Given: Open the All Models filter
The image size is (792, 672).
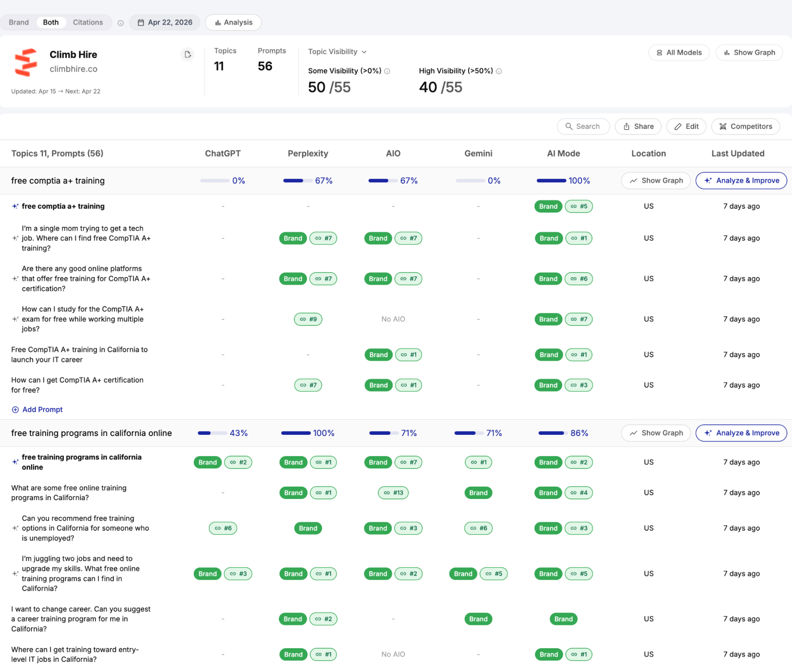Looking at the screenshot, I should coord(679,53).
